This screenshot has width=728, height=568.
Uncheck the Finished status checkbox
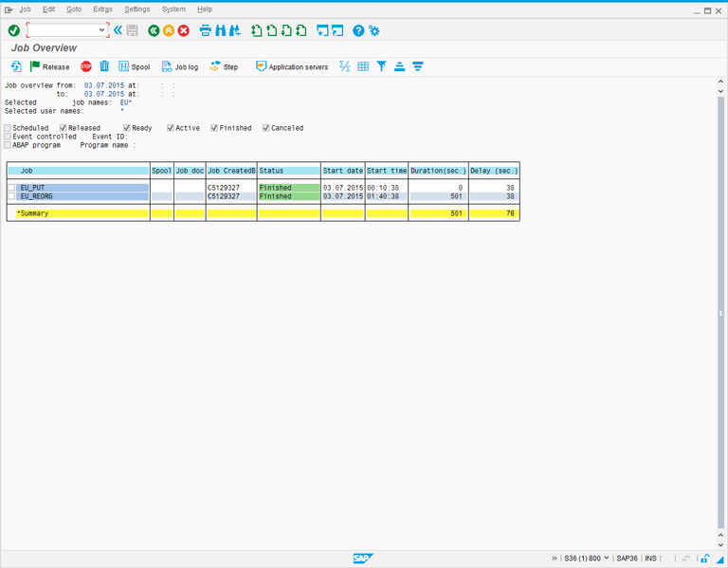tap(215, 128)
